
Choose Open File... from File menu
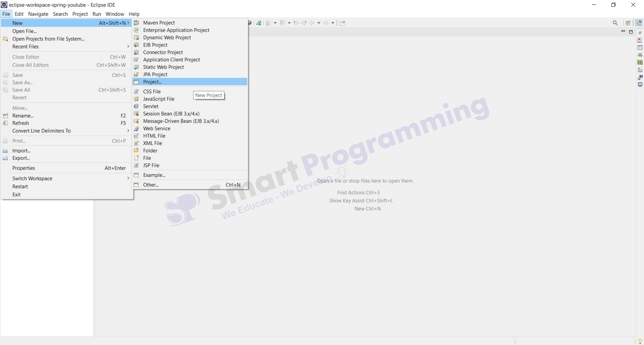[66, 31]
